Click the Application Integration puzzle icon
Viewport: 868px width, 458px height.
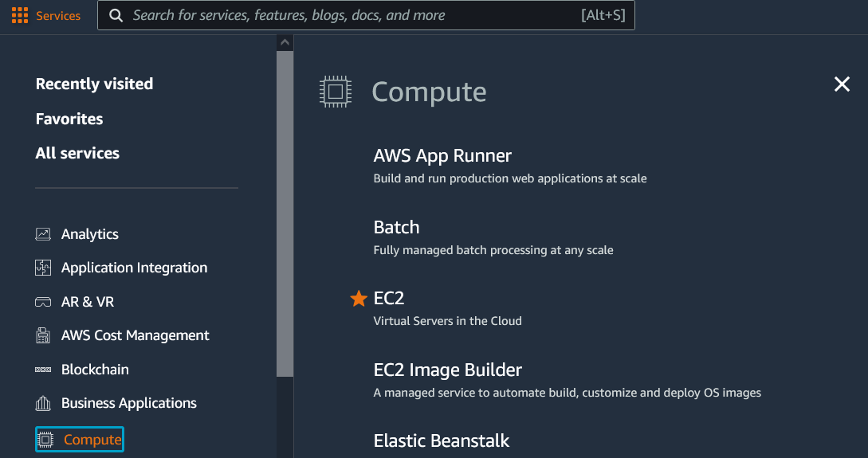pos(43,268)
